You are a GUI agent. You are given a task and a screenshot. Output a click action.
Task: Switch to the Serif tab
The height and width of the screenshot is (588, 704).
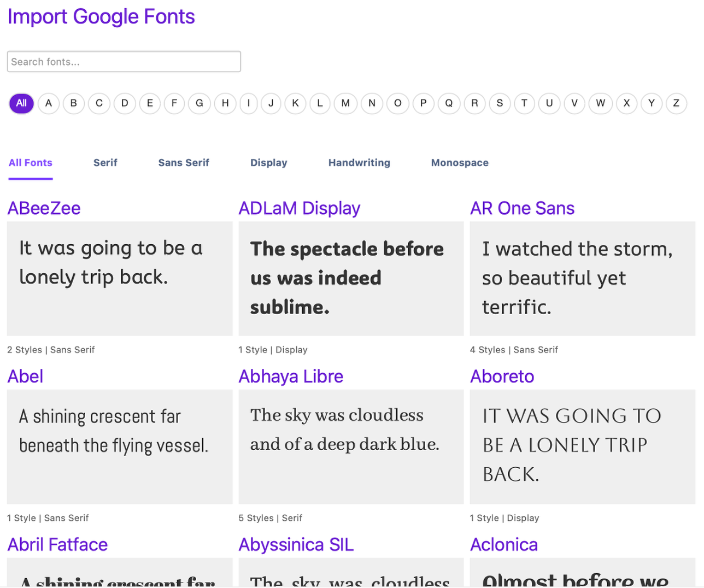pyautogui.click(x=105, y=163)
